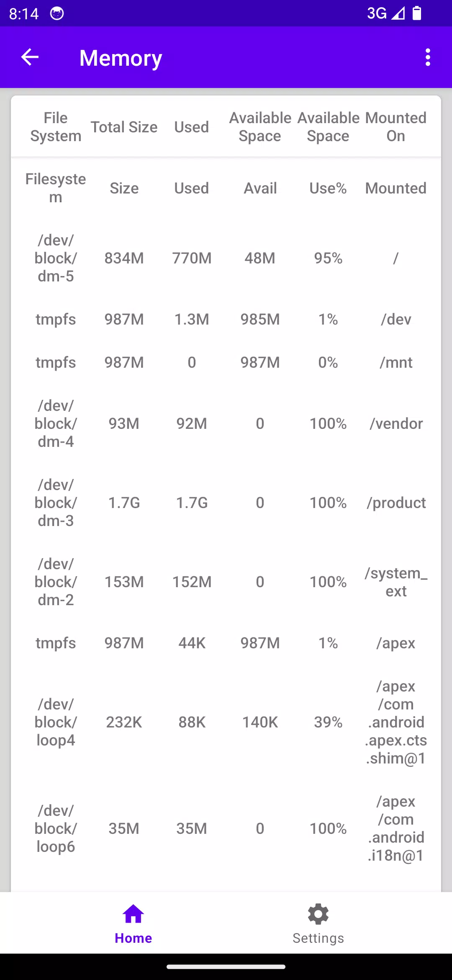
Task: Select the /vendor mount entry
Action: click(x=396, y=423)
